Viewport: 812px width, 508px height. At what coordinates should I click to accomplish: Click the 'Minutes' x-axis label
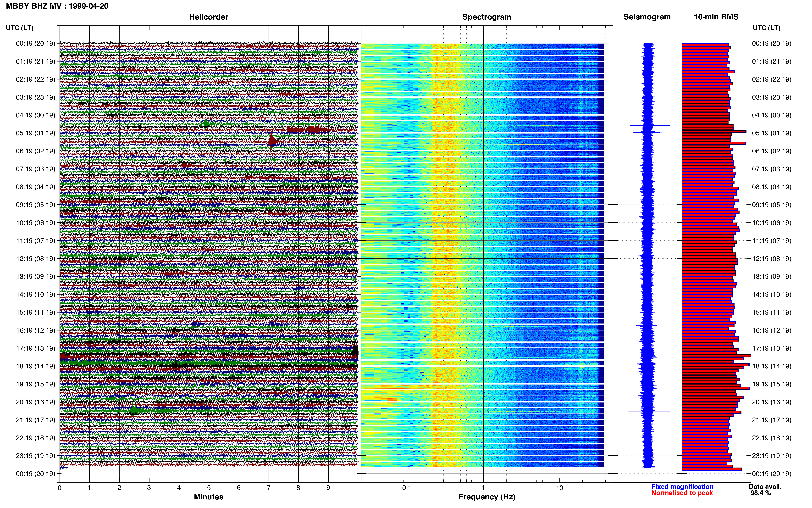click(x=209, y=497)
